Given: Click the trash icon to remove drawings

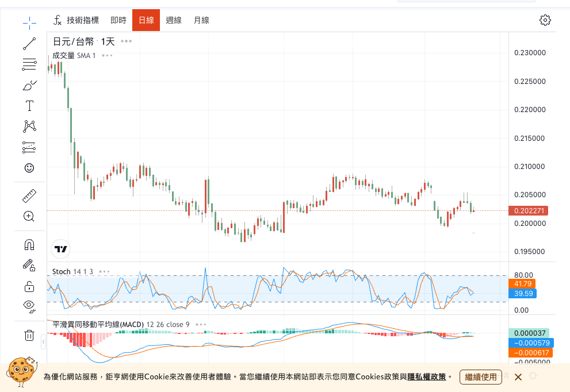Looking at the screenshot, I should 29,336.
